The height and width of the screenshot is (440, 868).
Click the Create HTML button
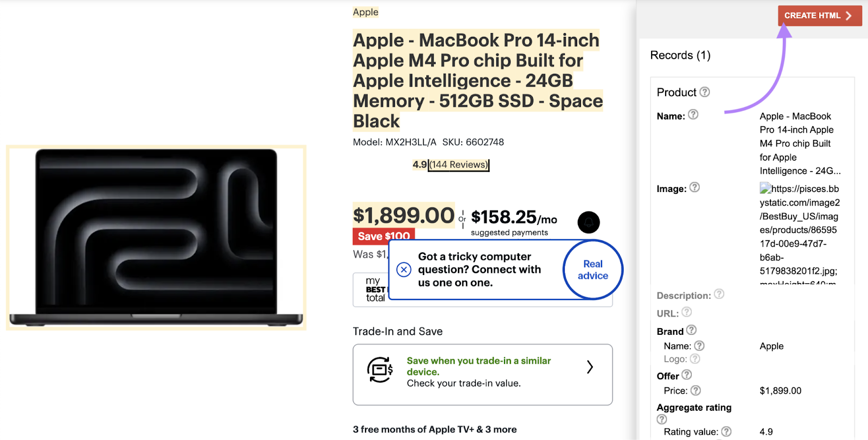tap(819, 16)
